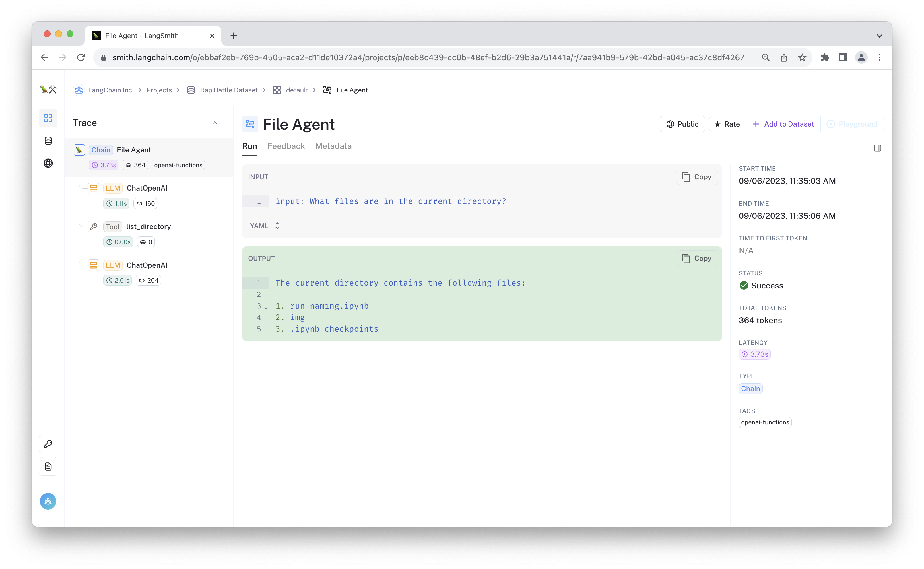Click the settings/avatar icon bottom left sidebar
This screenshot has width=924, height=569.
pyautogui.click(x=48, y=502)
